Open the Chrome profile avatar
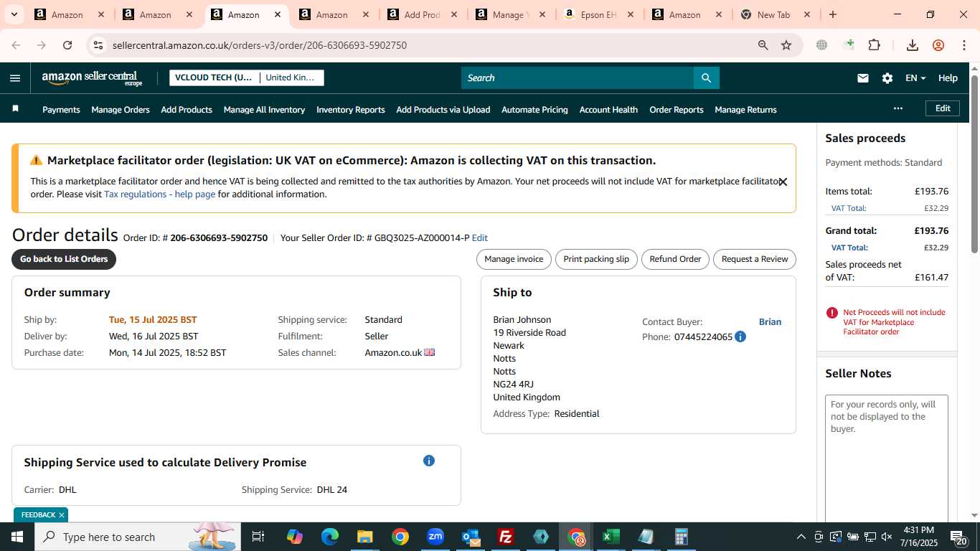980x551 pixels. 938,45
